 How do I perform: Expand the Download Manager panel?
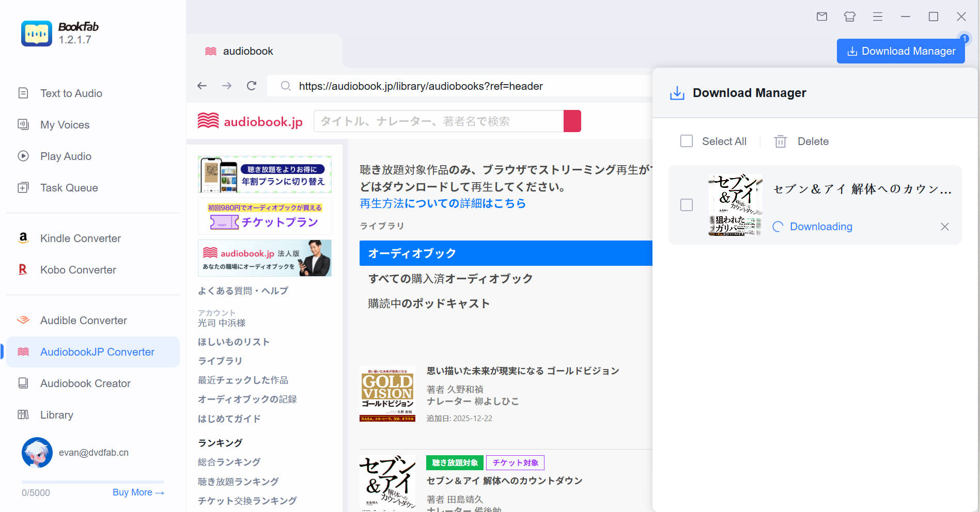point(901,51)
